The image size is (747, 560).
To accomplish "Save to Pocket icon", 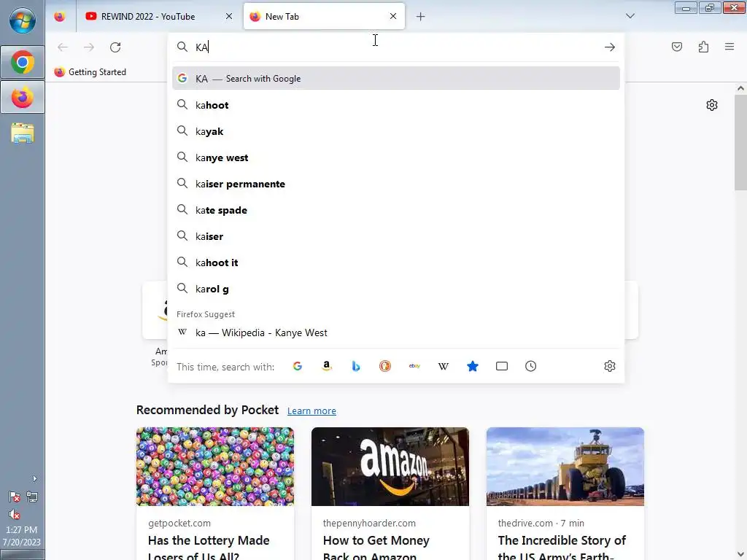I will coord(677,47).
